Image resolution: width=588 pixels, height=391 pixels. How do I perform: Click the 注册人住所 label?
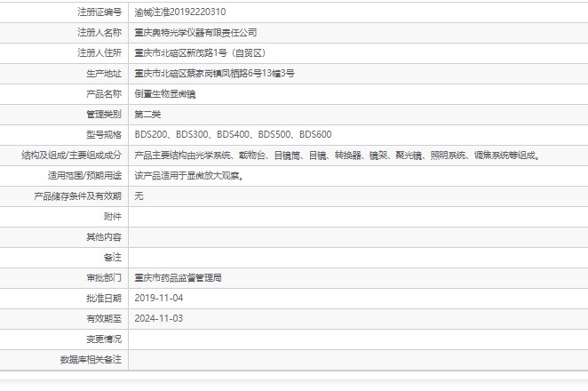tap(99, 53)
